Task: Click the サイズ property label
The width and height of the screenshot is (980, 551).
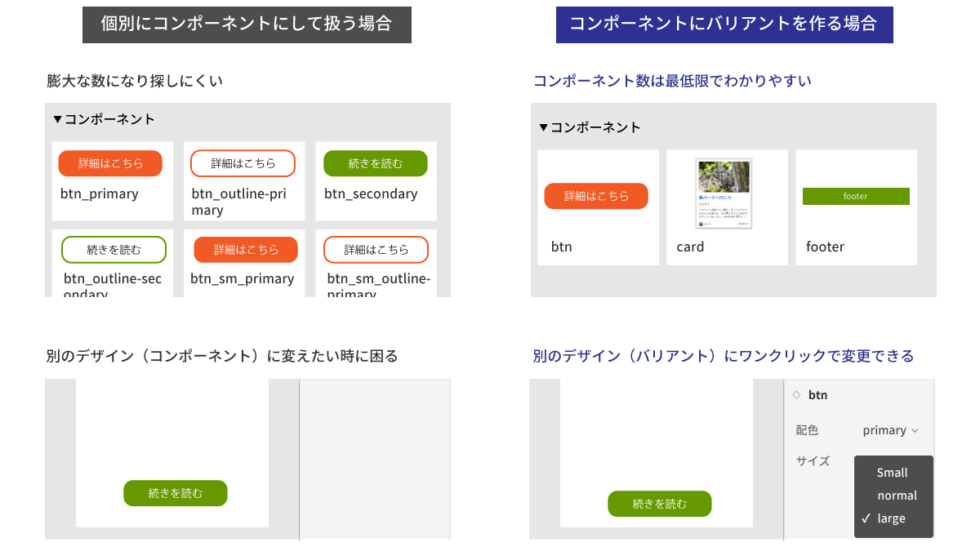Action: click(x=813, y=461)
